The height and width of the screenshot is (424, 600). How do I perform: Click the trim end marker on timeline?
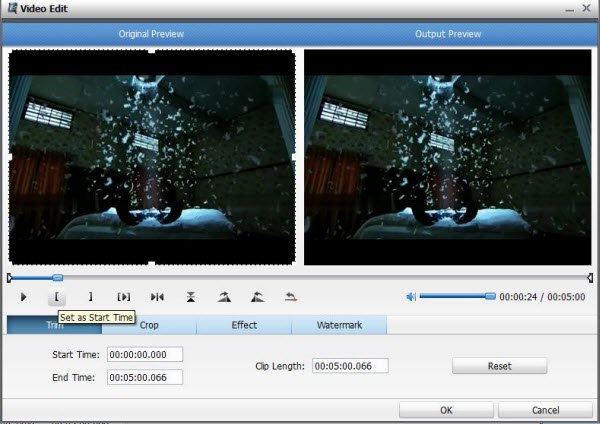tap(590, 278)
